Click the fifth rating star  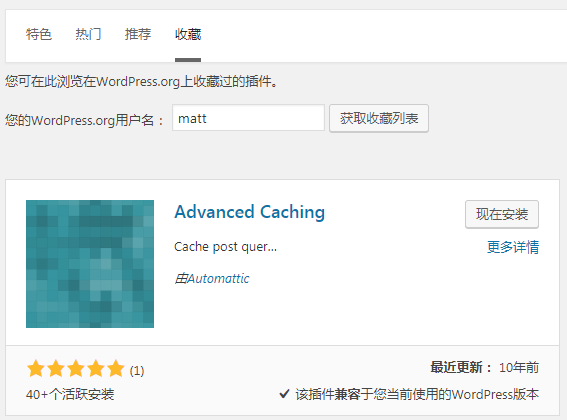[115, 369]
